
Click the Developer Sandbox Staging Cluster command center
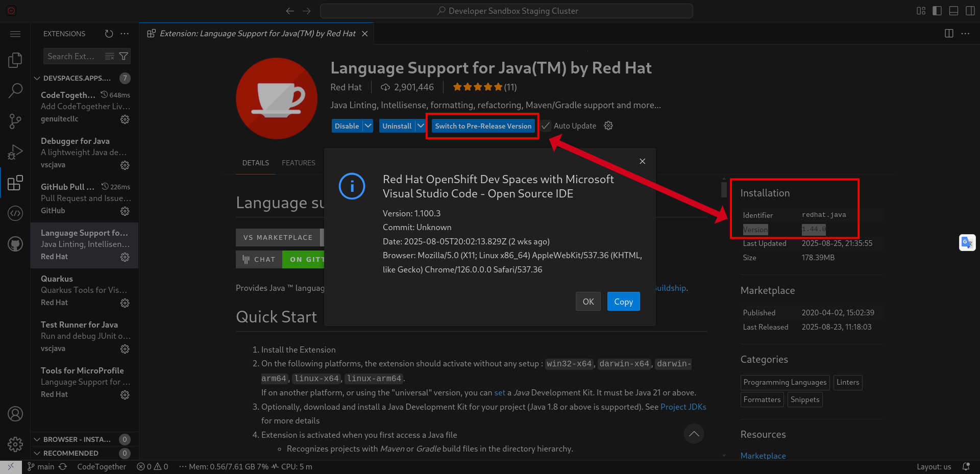pyautogui.click(x=506, y=11)
